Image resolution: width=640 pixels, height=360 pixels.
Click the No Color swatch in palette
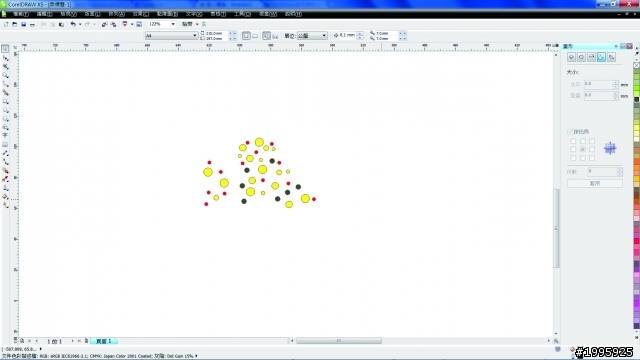point(636,65)
